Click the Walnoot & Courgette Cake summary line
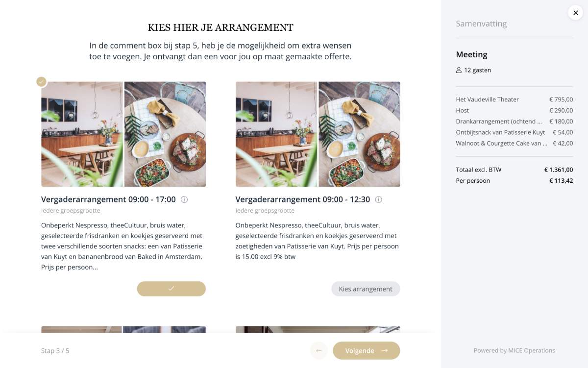Screen dimensions: 588x368 [514, 143]
